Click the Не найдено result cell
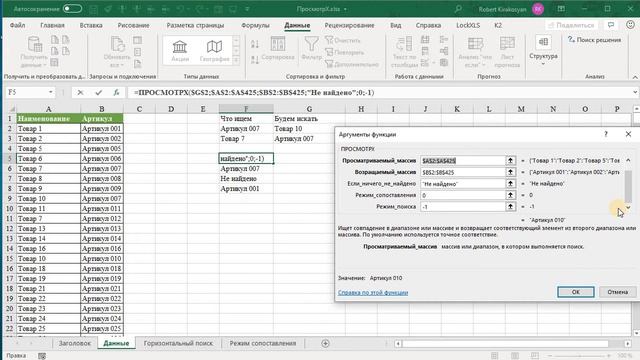 [246, 179]
